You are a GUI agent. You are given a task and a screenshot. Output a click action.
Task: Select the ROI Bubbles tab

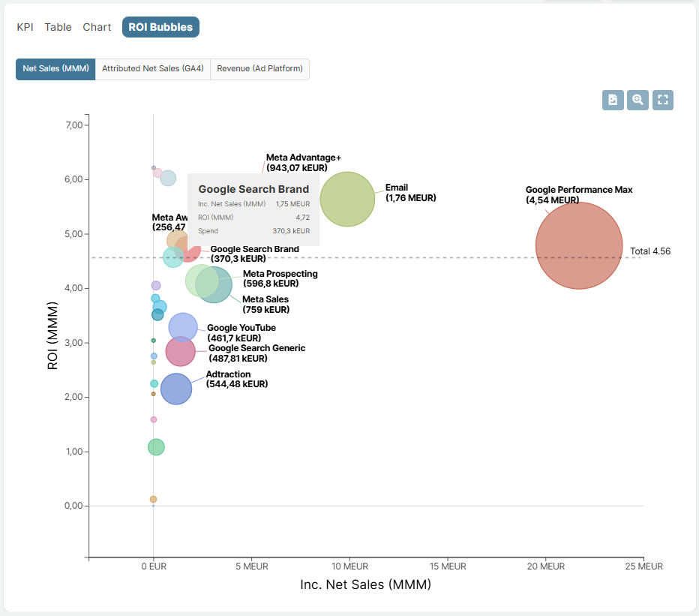[160, 27]
